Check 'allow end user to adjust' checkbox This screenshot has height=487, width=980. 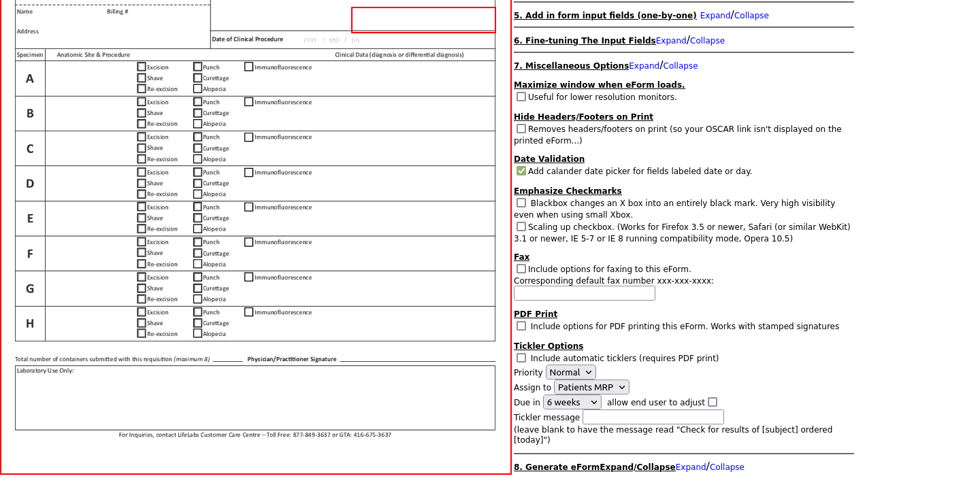(713, 402)
